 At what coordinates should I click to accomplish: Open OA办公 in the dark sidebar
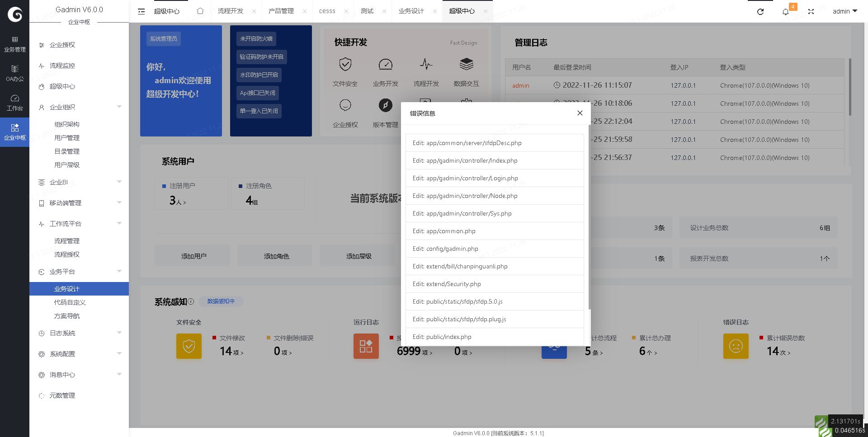tap(14, 73)
